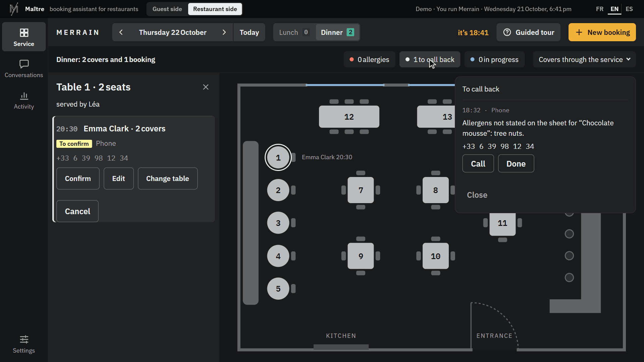Select table 7 on the floor plan
644x362 pixels.
point(361,190)
